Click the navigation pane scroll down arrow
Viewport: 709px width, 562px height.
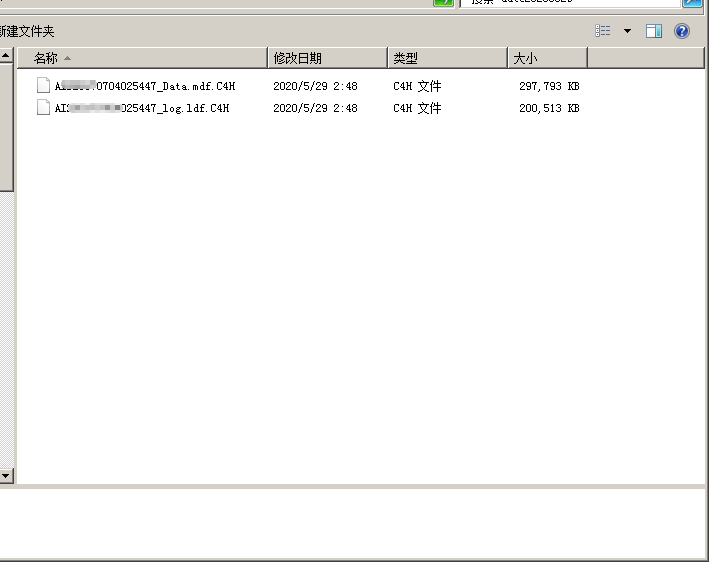[6, 476]
